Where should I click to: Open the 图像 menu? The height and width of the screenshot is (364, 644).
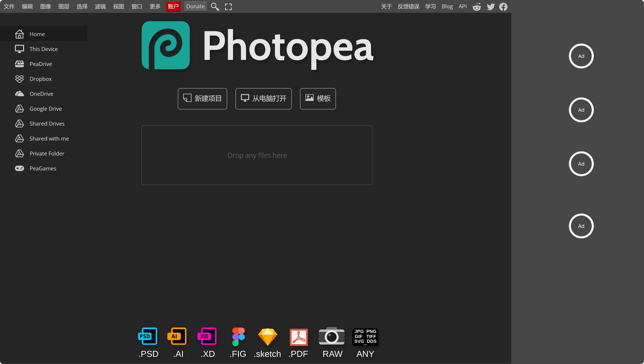click(x=45, y=6)
